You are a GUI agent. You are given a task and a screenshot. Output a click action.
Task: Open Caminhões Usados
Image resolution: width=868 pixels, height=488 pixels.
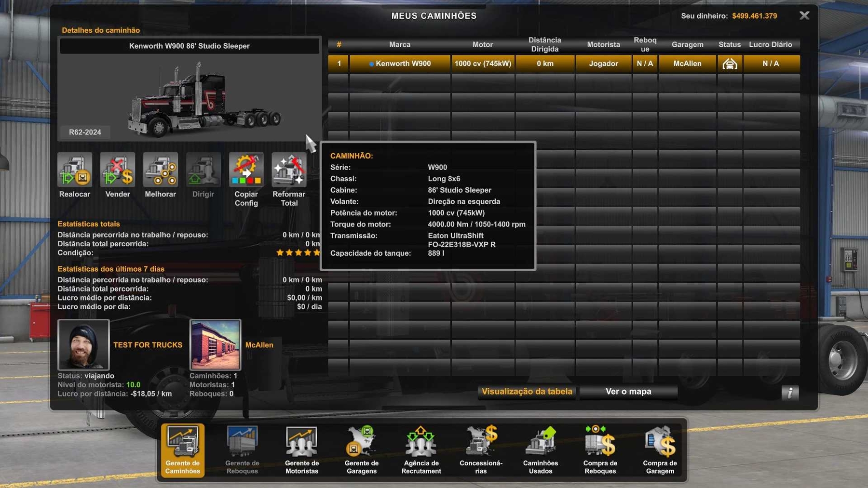(541, 450)
